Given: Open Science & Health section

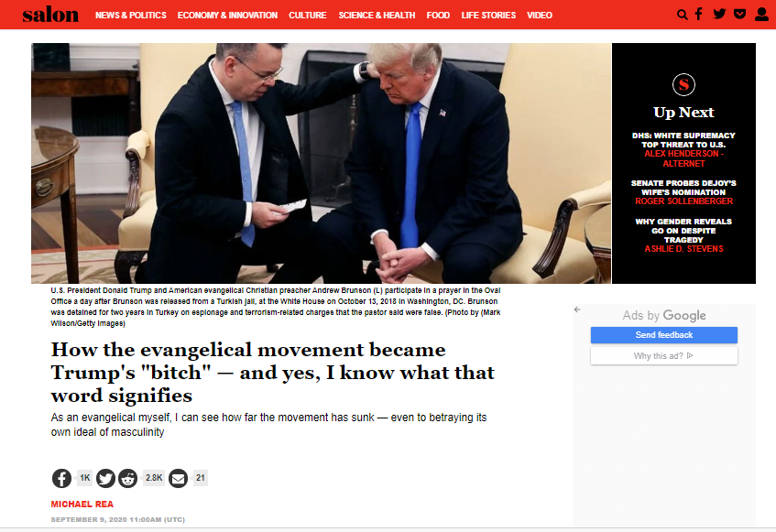Looking at the screenshot, I should click(x=377, y=16).
